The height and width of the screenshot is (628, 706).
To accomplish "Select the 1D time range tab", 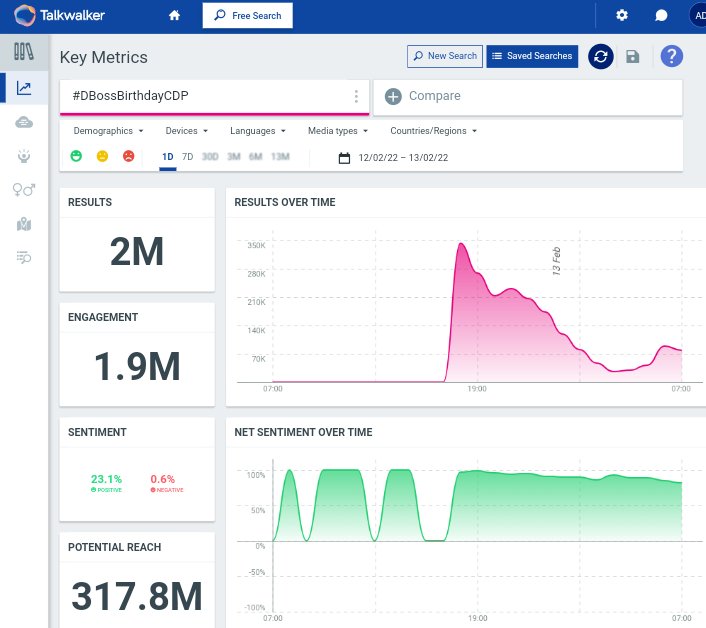I will 167,157.
